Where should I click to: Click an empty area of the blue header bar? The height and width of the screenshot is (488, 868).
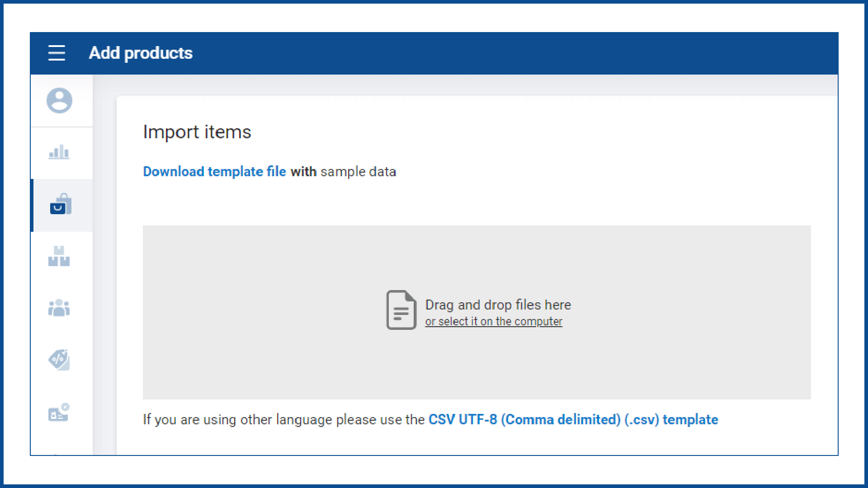(x=497, y=53)
